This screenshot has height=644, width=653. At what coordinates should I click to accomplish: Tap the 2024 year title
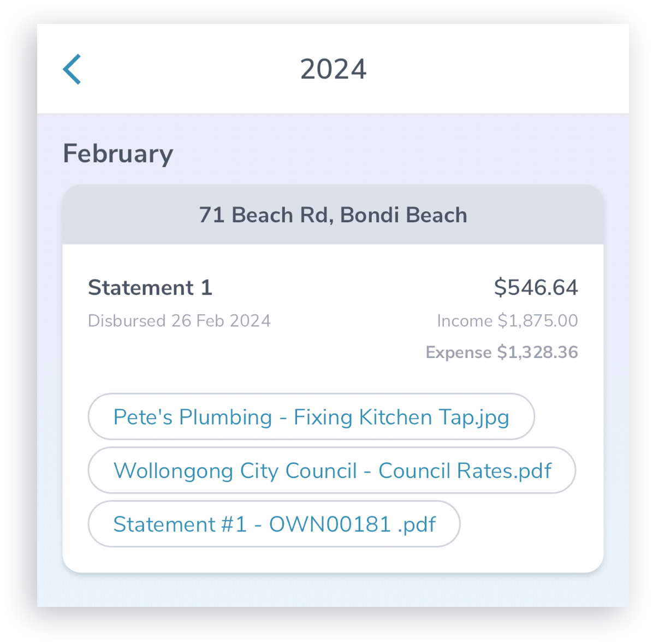coord(333,69)
